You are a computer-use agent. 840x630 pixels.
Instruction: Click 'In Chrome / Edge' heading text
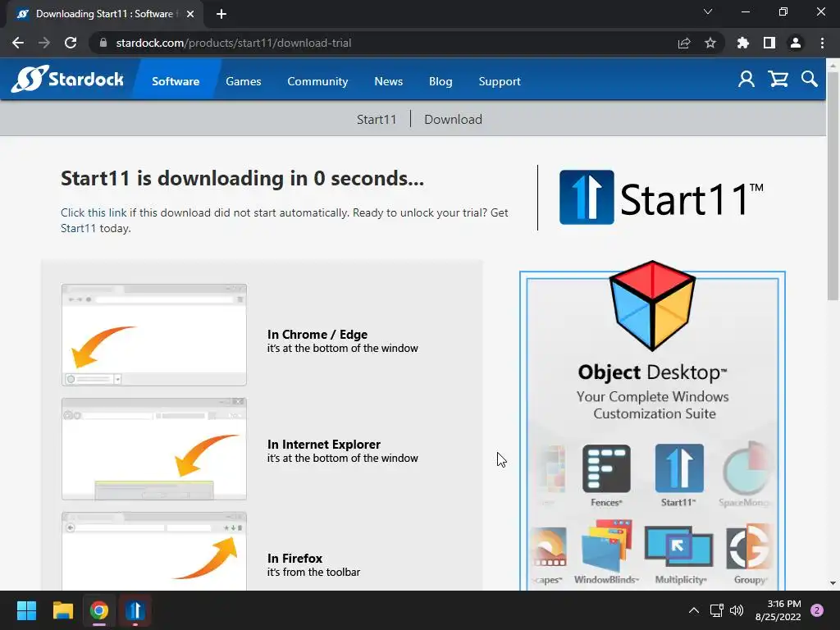317,335
